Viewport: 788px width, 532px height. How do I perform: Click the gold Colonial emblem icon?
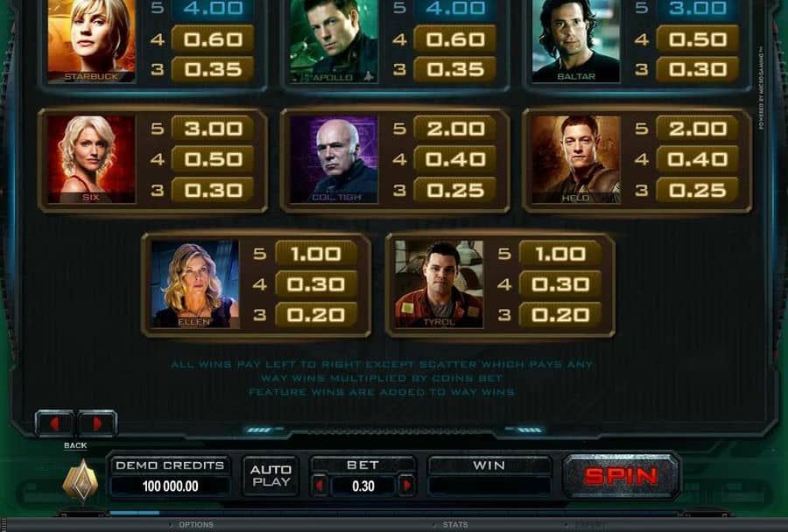pos(81,480)
